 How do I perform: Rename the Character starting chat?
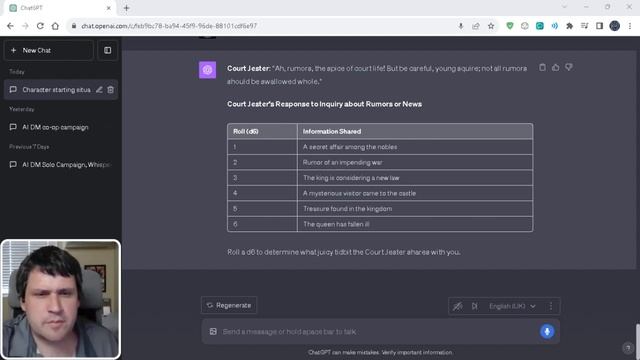point(99,89)
